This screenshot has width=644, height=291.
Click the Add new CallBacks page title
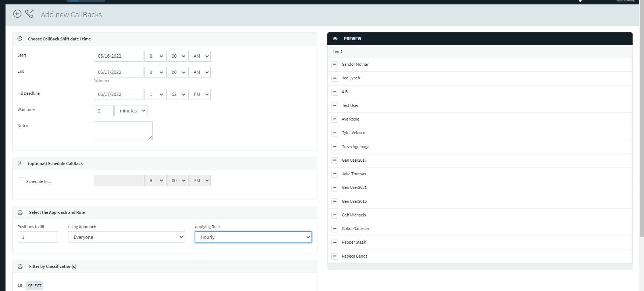tap(71, 15)
